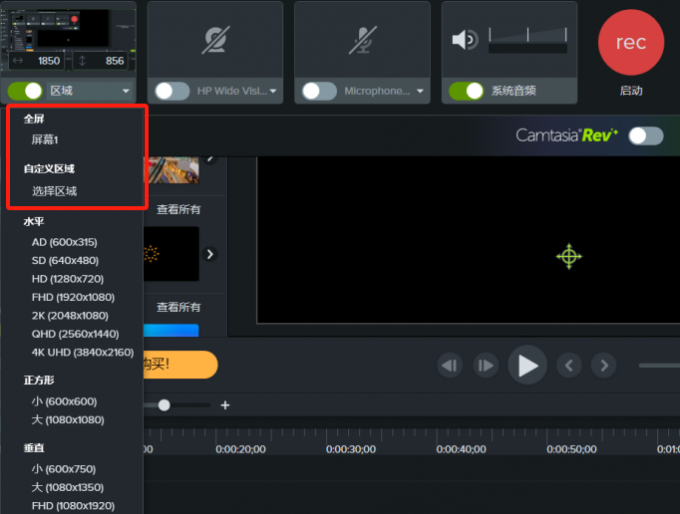680x514 pixels.
Task: Select 屏幕1 full screen option
Action: tap(45, 140)
